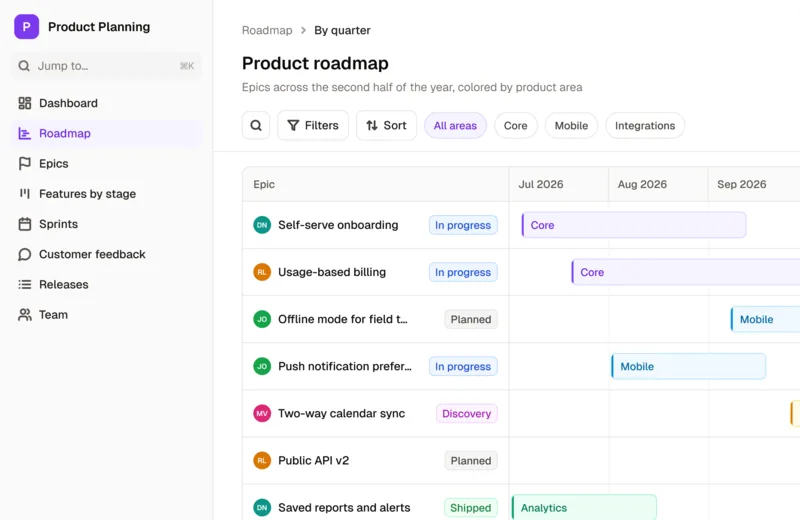This screenshot has width=800, height=520.
Task: Navigate to Sprints
Action: coord(106,224)
